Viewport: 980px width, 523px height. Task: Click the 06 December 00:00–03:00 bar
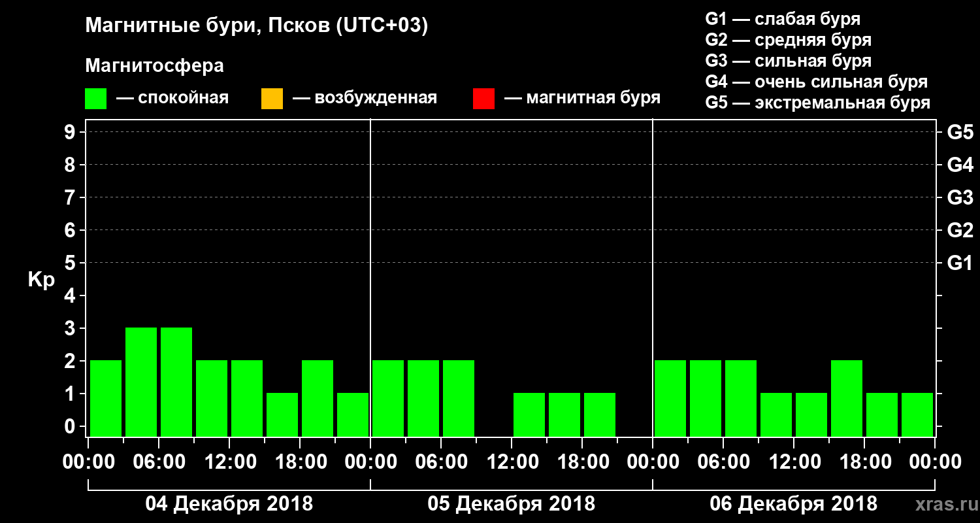click(670, 398)
